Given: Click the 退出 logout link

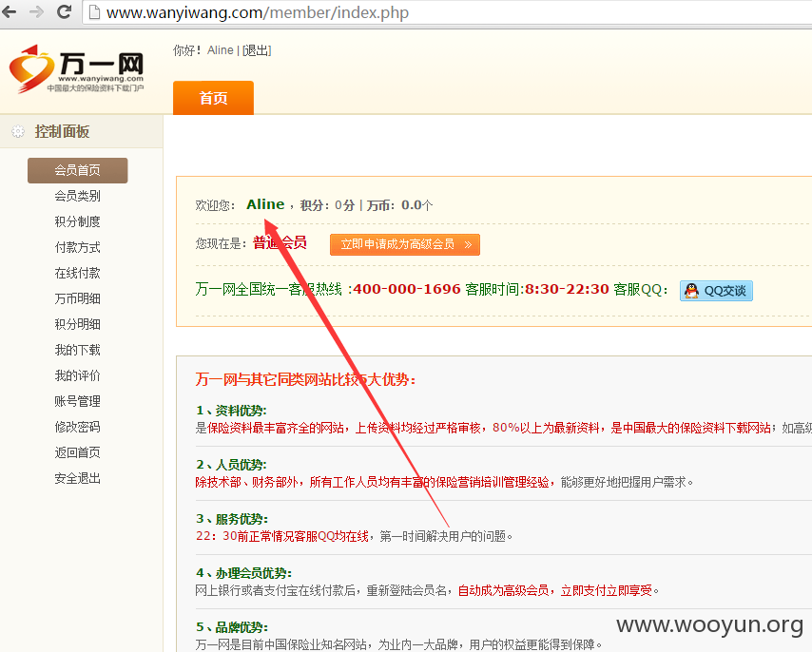Looking at the screenshot, I should (257, 50).
